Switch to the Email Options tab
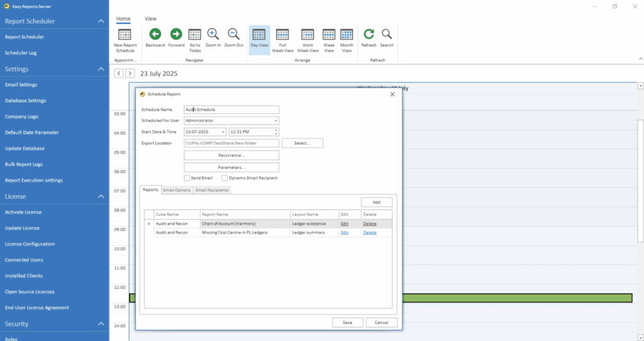 [x=177, y=190]
